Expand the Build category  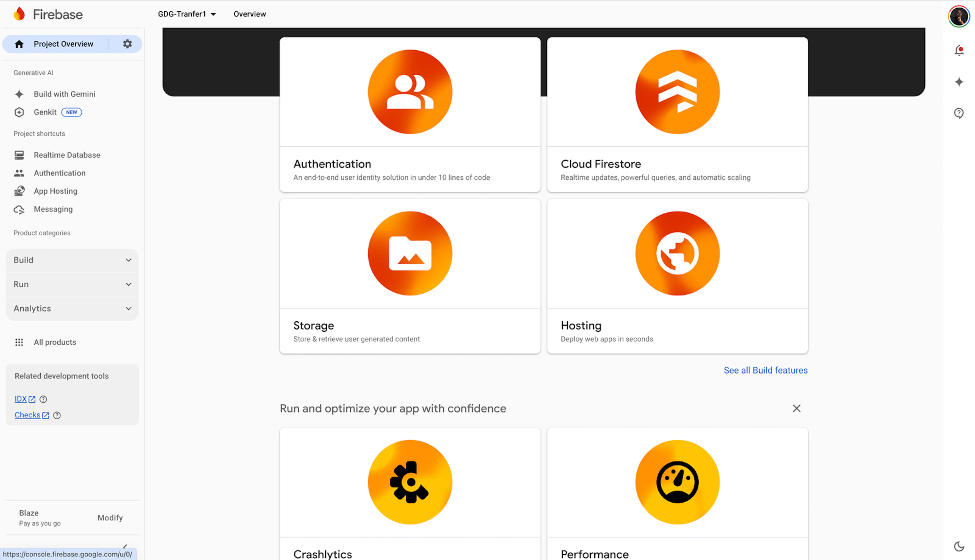[x=72, y=260]
